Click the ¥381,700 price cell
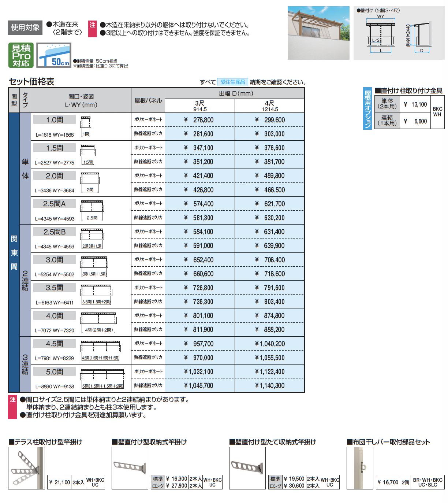 click(270, 162)
